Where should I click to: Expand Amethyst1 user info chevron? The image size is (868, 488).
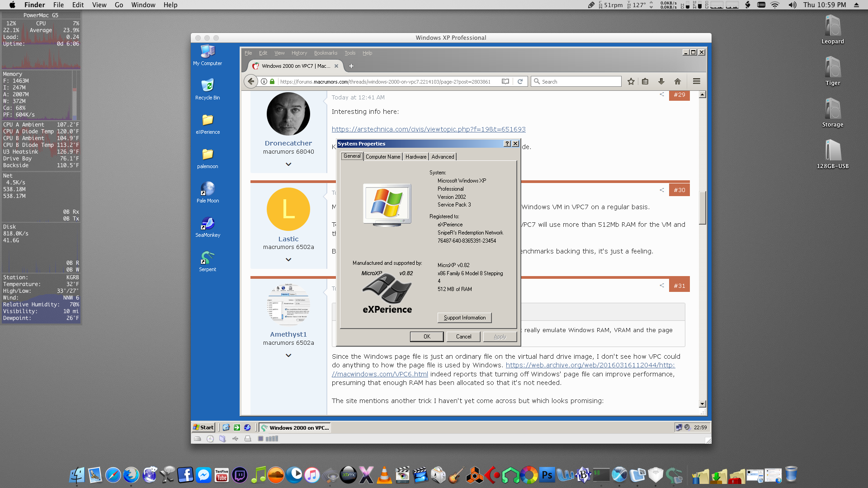[x=288, y=356]
